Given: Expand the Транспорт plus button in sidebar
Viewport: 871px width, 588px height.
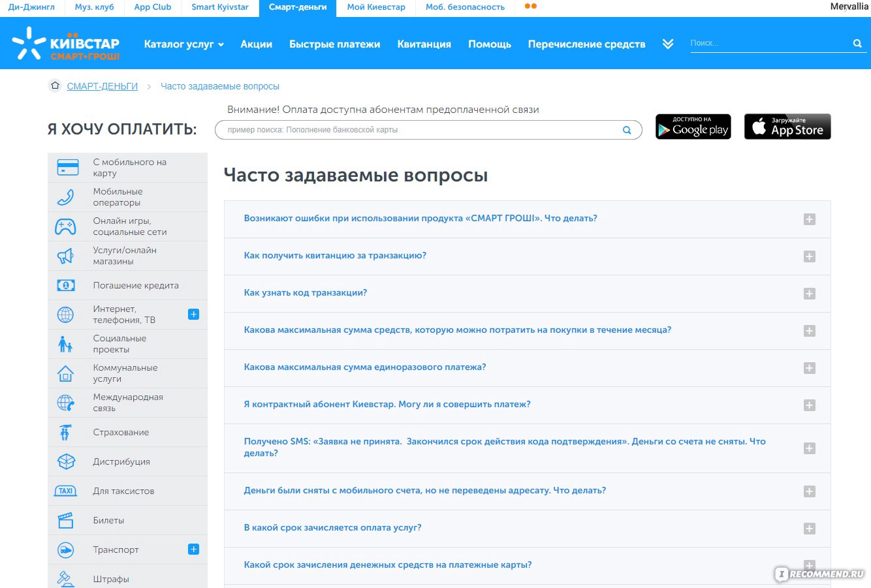Looking at the screenshot, I should 193,549.
